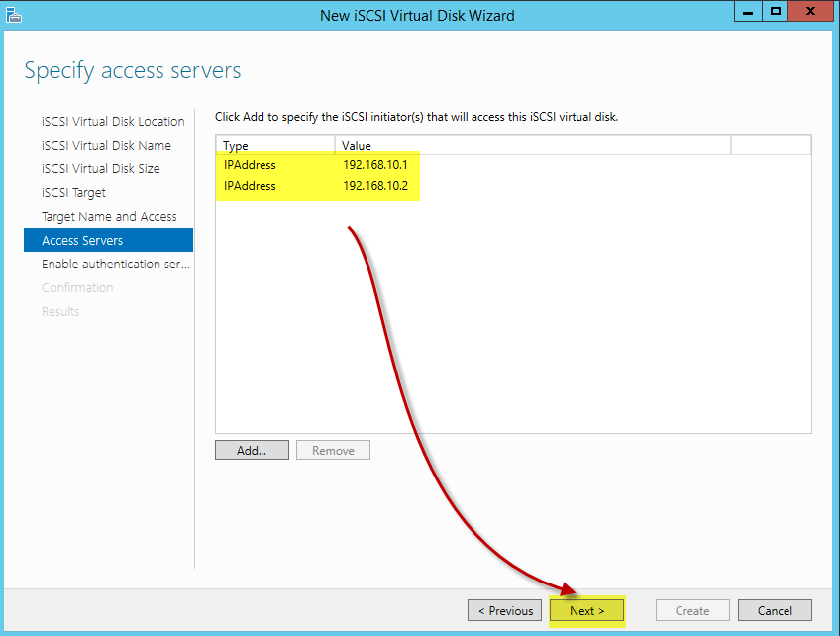Click the Add... button
The width and height of the screenshot is (840, 636).
pos(252,450)
